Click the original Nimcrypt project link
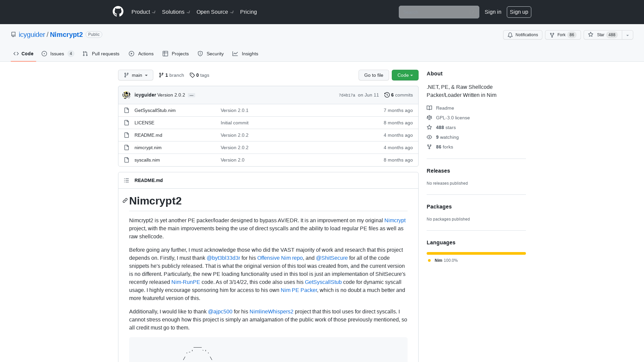 pyautogui.click(x=395, y=220)
